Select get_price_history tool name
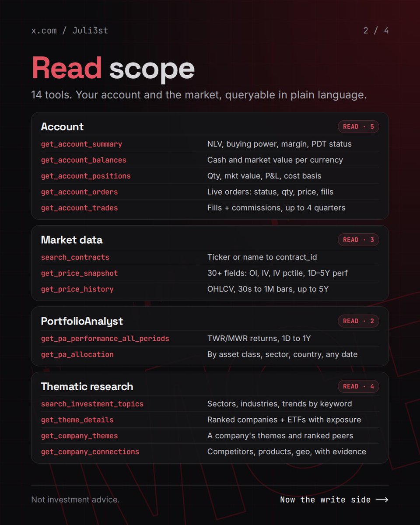The image size is (420, 525). pyautogui.click(x=77, y=289)
